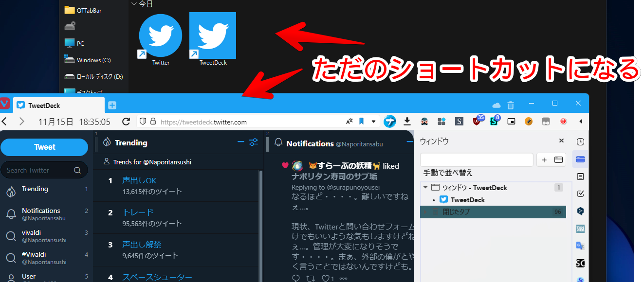Open Google Translate web panel icon
Screen dimensions: 644x282
tap(580, 246)
